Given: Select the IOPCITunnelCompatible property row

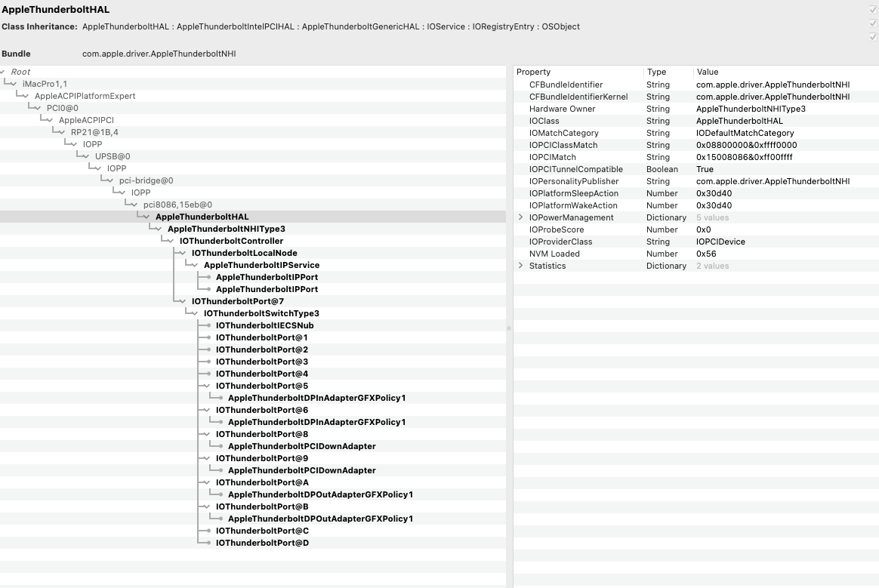Looking at the screenshot, I should (x=575, y=169).
